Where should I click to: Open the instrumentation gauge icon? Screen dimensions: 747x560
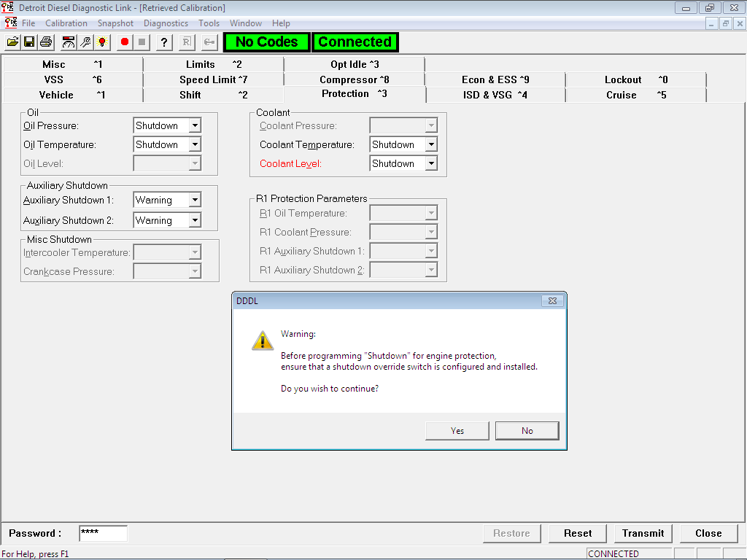(x=69, y=42)
